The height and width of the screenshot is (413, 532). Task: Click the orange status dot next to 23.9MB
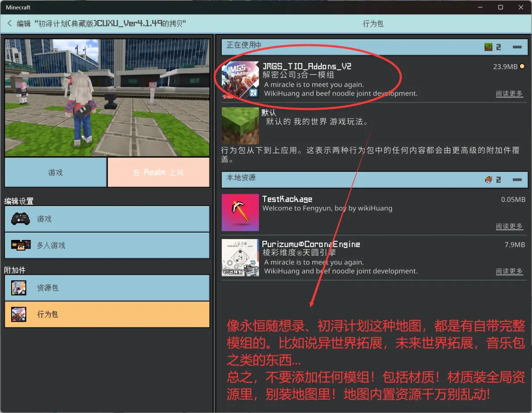pyautogui.click(x=522, y=66)
